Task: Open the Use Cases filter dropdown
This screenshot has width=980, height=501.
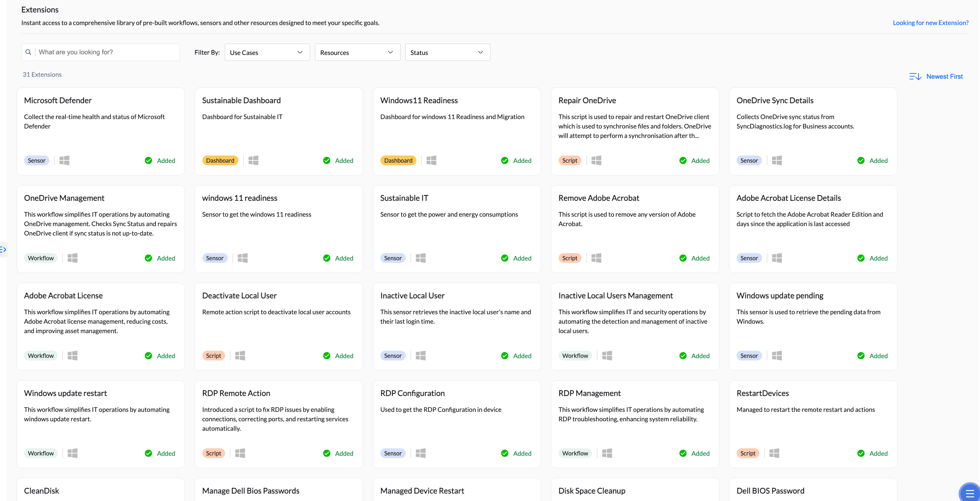Action: click(267, 52)
